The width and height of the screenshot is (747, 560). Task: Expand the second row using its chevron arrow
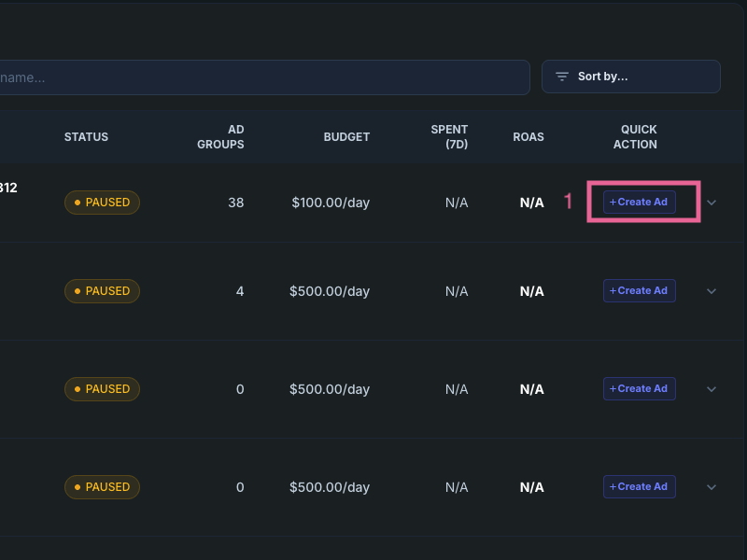pos(712,290)
